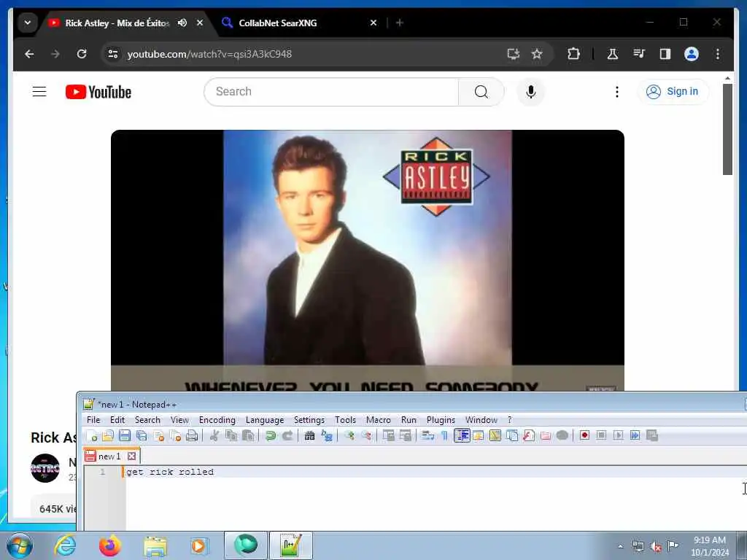This screenshot has width=747, height=560.
Task: Click the Open file icon in Notepad++
Action: click(x=108, y=435)
